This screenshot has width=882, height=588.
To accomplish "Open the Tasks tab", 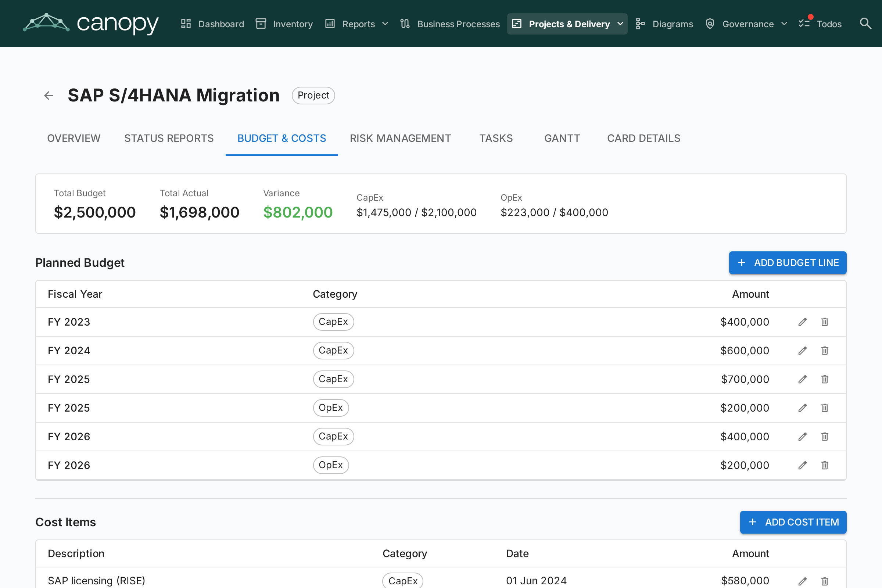I will pyautogui.click(x=496, y=139).
